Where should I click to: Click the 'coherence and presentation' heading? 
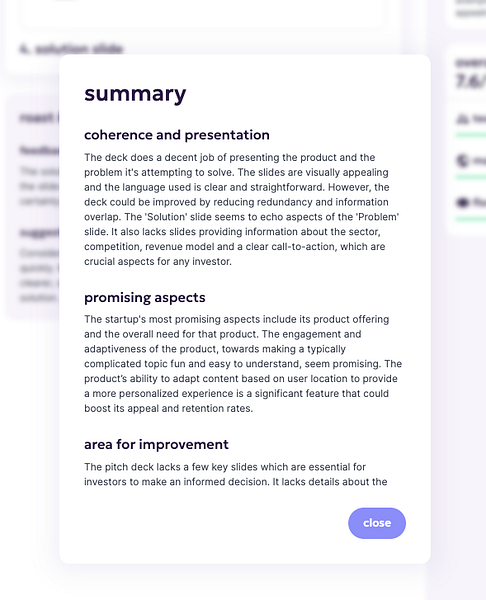coord(177,135)
